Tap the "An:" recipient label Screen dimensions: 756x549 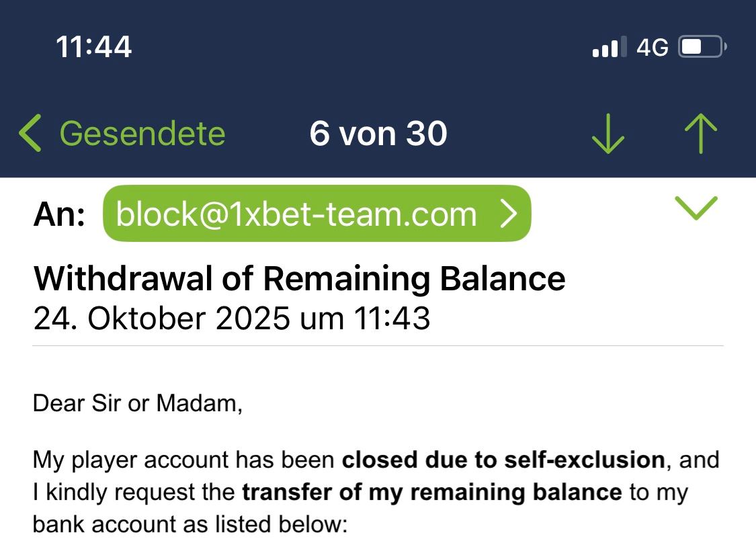point(59,214)
